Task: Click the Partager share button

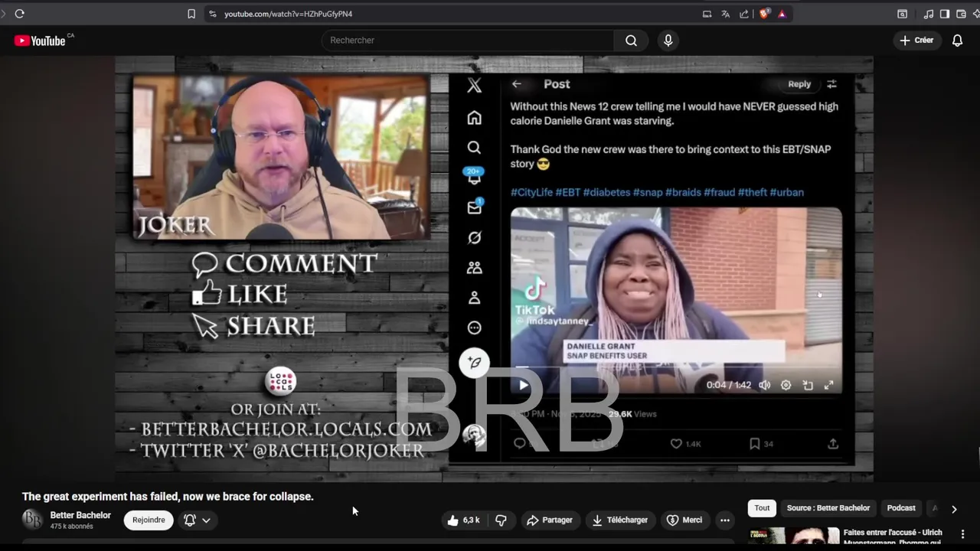Action: click(550, 520)
